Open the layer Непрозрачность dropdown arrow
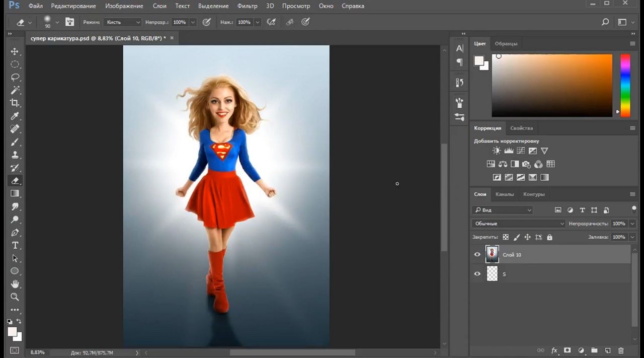Viewport: 644px width, 358px height. coord(632,224)
